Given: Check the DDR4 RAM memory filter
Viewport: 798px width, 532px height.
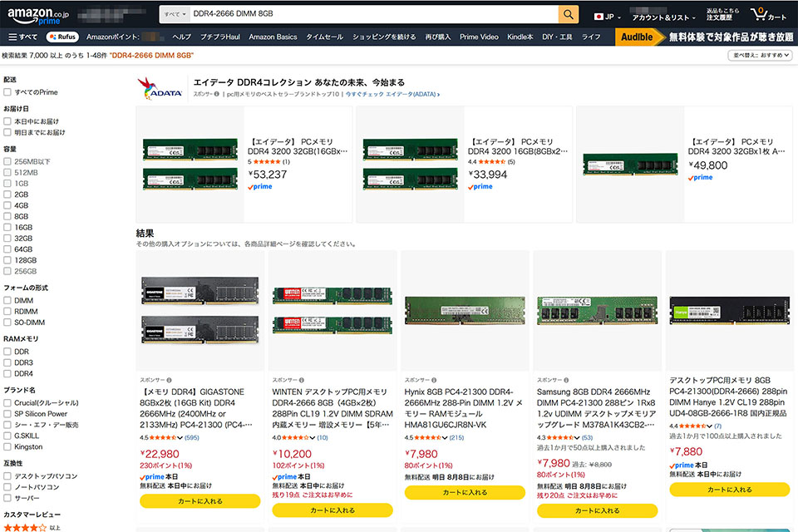Looking at the screenshot, I should [7, 374].
